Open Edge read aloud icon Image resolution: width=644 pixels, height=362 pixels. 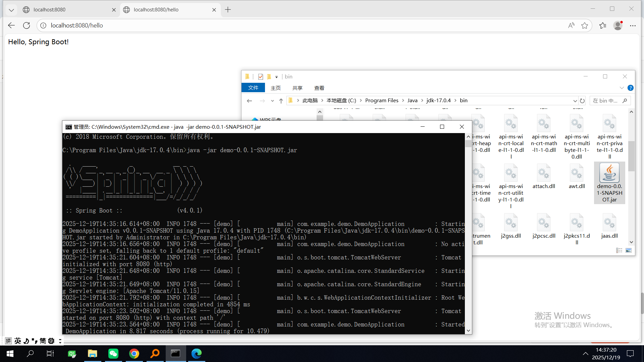pos(571,25)
